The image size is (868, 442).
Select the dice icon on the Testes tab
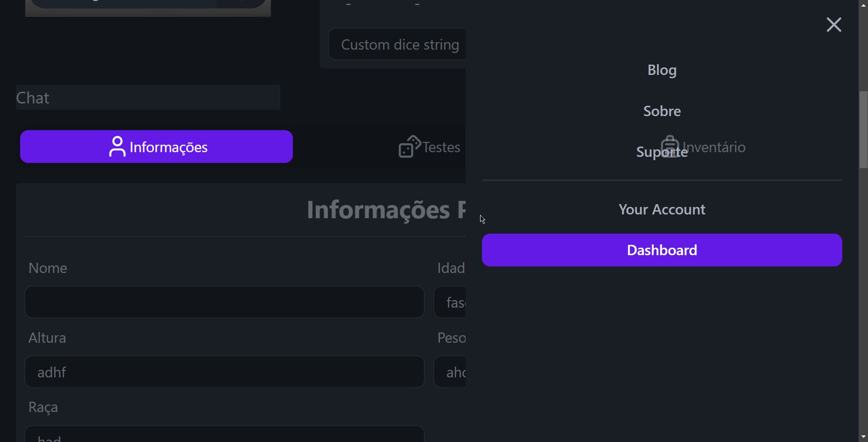408,147
